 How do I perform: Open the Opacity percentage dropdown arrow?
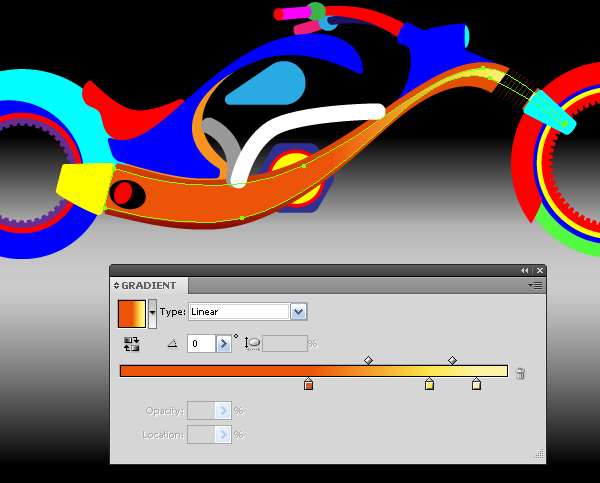[223, 411]
